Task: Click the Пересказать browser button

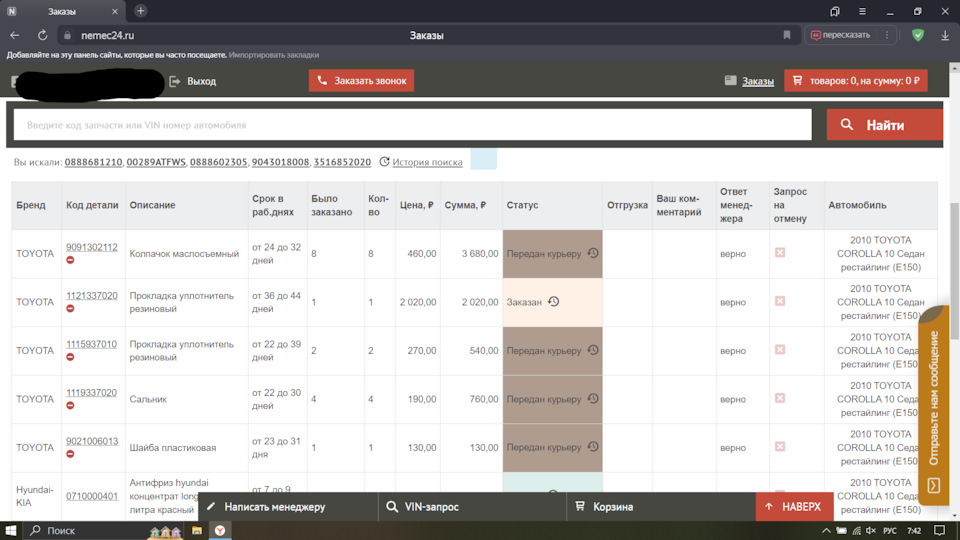Action: (x=840, y=36)
